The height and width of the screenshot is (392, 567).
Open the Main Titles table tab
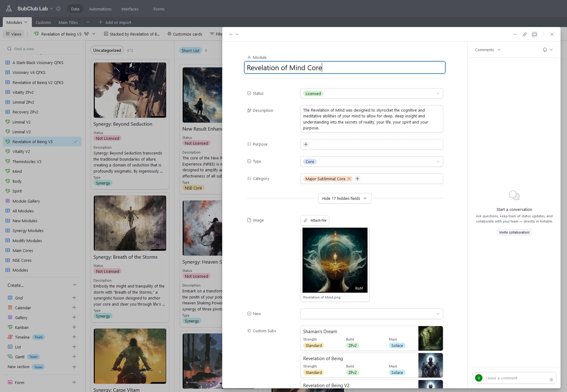[x=68, y=22]
